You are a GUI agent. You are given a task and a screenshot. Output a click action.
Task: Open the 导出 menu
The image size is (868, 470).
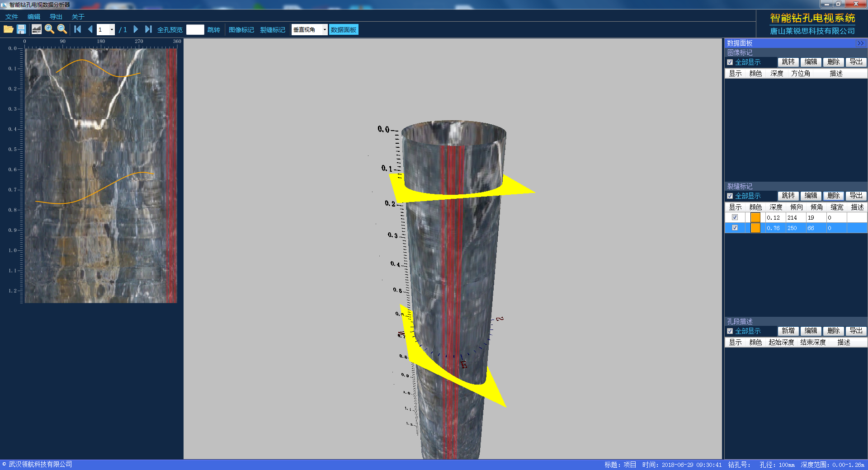(56, 17)
